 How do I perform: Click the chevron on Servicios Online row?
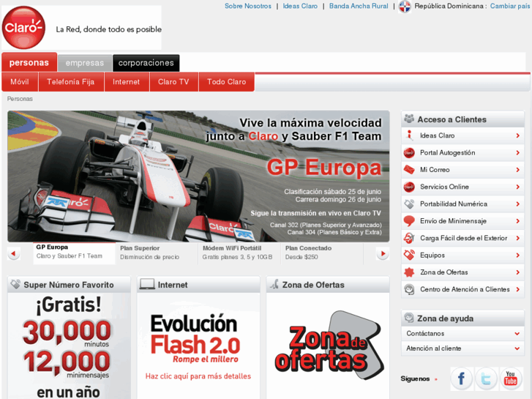point(518,187)
